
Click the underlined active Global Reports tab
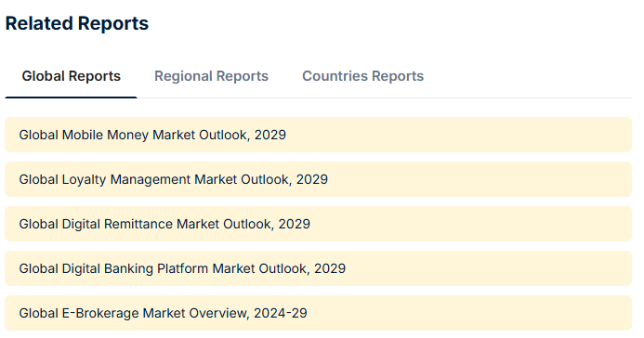pyautogui.click(x=71, y=76)
